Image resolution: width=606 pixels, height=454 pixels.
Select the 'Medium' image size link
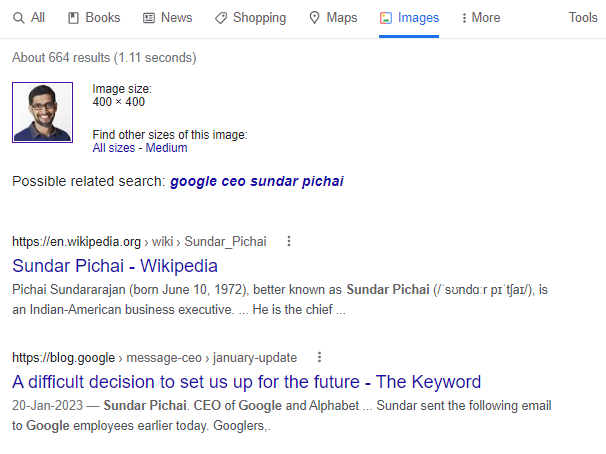click(x=166, y=148)
